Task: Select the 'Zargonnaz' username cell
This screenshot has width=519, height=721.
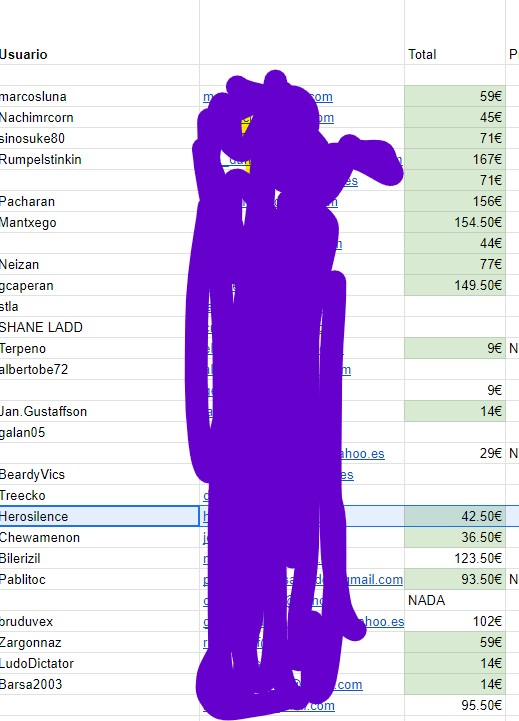Action: point(99,642)
